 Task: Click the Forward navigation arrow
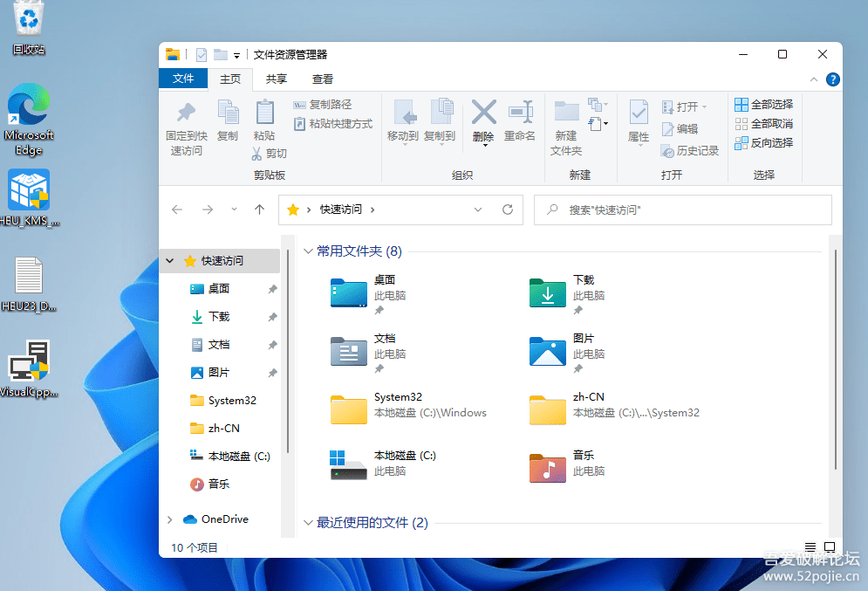coord(208,210)
